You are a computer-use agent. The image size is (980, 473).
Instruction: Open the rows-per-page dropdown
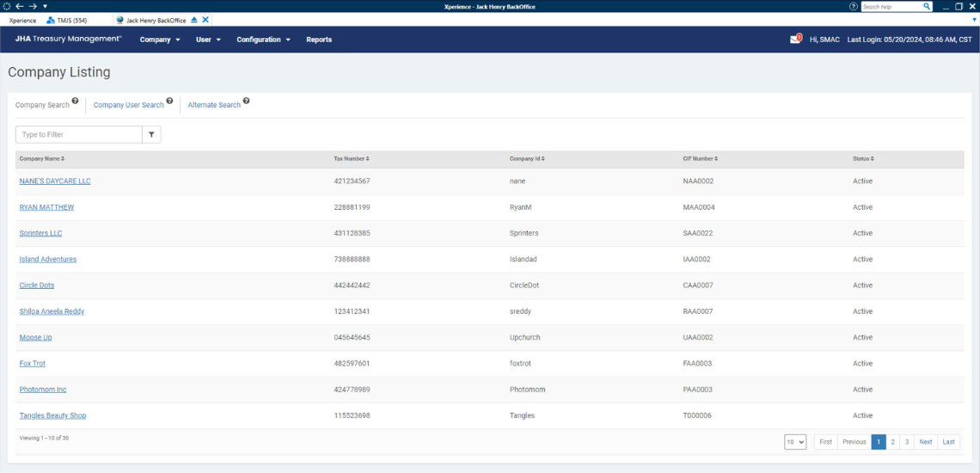click(795, 442)
